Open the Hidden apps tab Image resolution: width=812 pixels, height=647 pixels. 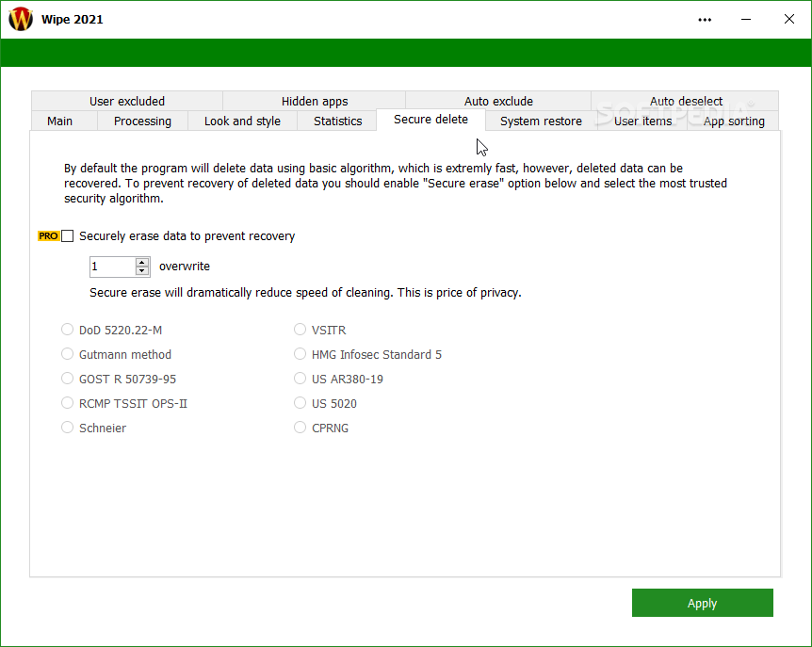click(x=315, y=101)
